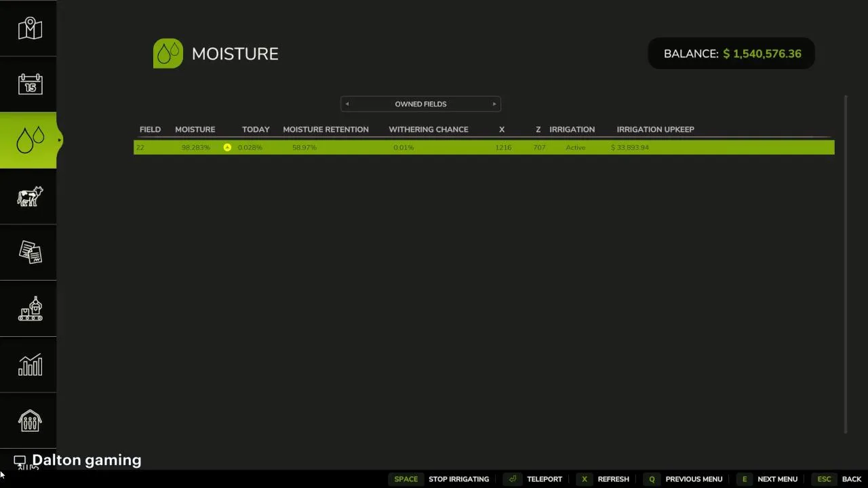Click the Owned Fields selector label
This screenshot has height=488, width=868.
tap(420, 104)
